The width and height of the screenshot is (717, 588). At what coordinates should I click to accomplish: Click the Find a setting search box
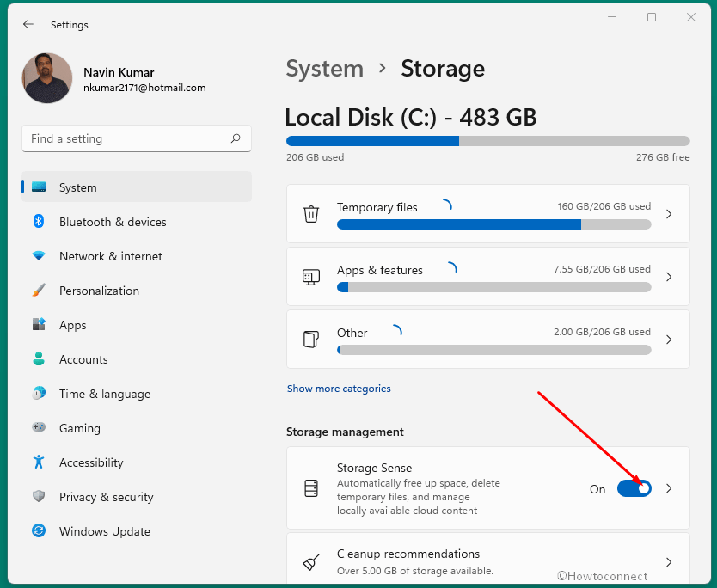click(137, 138)
